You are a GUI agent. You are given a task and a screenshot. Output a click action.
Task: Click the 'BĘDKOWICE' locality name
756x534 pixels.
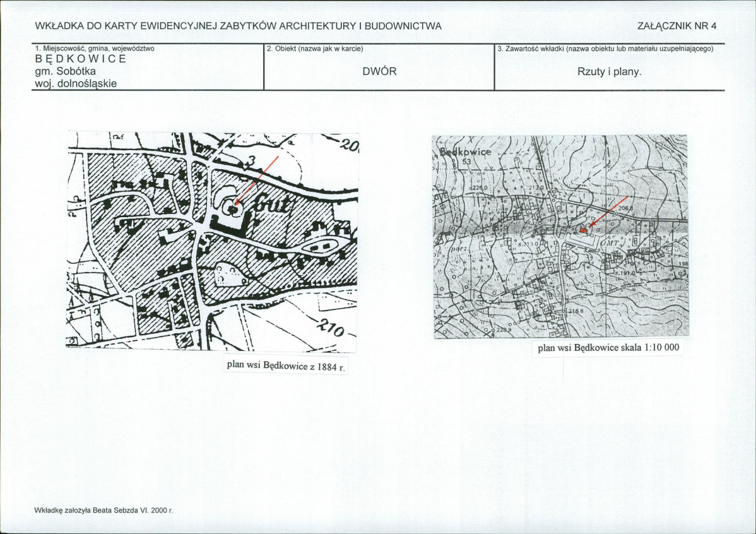(x=81, y=59)
